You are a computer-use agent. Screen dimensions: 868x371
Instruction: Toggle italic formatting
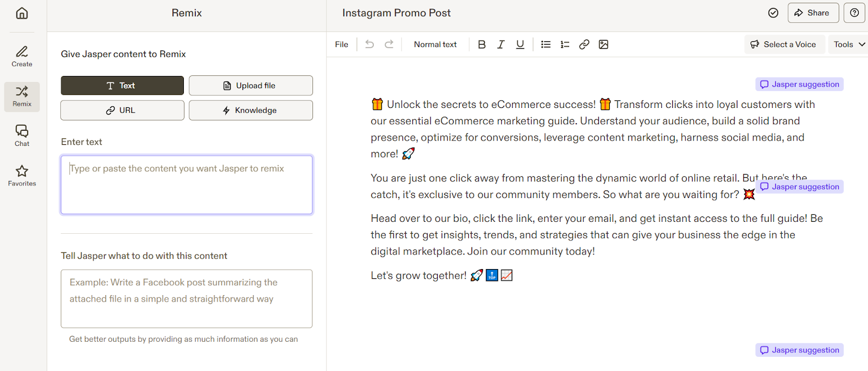pos(501,44)
